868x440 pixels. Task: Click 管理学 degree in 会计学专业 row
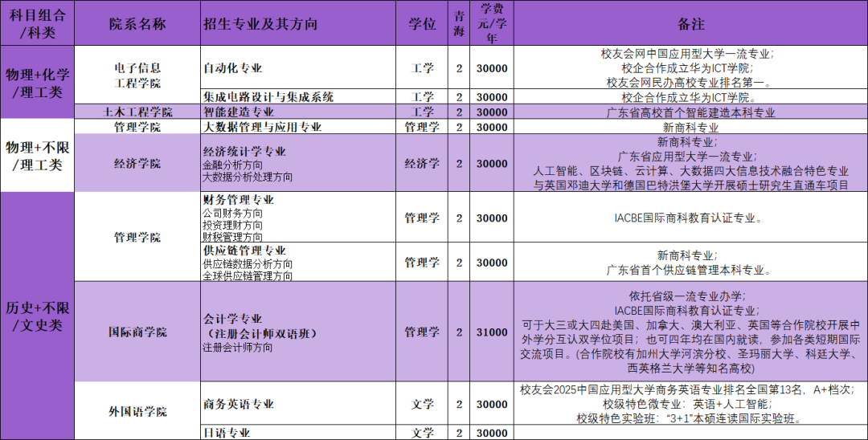click(x=422, y=332)
